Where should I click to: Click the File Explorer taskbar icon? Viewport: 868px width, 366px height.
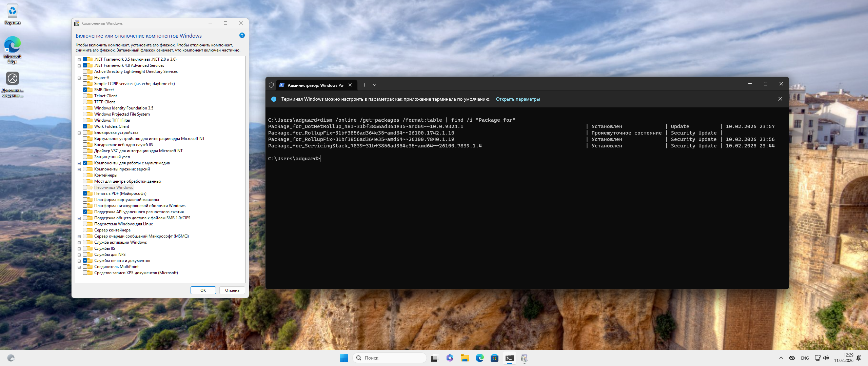coord(465,358)
